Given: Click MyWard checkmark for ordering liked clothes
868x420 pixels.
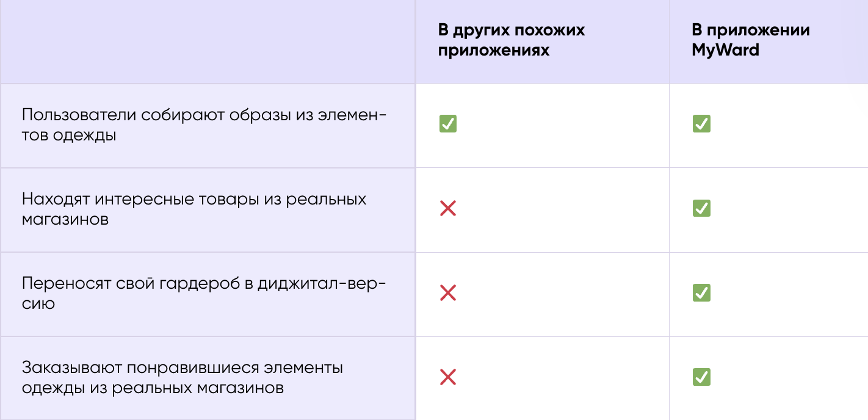Looking at the screenshot, I should [x=701, y=377].
